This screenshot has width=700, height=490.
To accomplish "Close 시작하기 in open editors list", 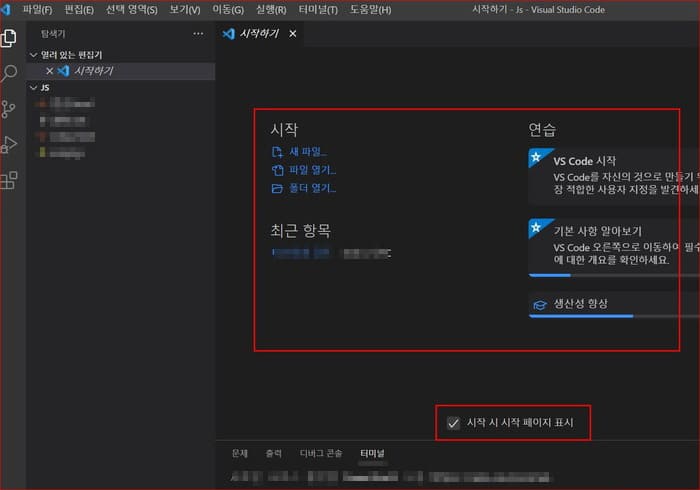I will tap(50, 71).
